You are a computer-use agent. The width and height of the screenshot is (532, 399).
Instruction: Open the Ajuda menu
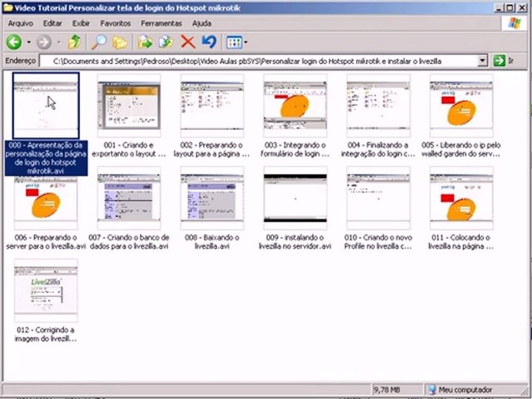(202, 23)
